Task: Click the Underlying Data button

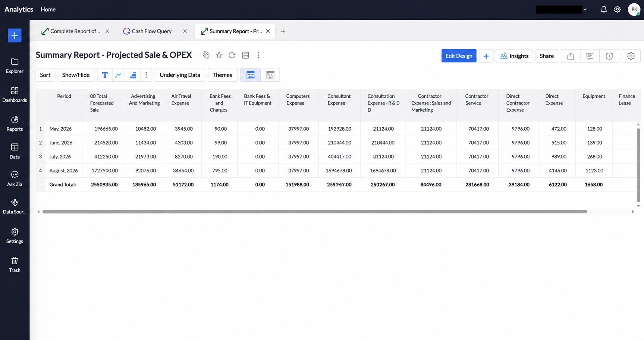Action: (x=180, y=75)
